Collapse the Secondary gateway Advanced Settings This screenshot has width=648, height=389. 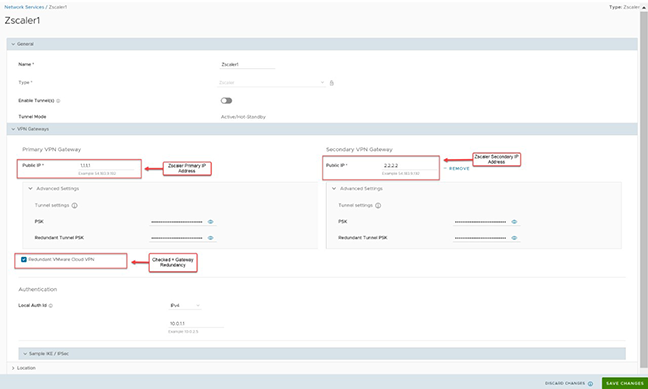point(334,189)
